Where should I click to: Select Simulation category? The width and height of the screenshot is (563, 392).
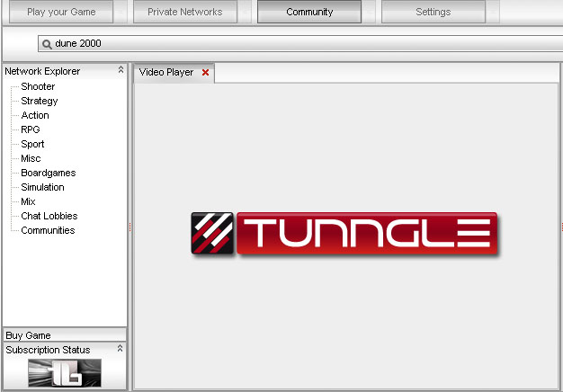pos(42,187)
